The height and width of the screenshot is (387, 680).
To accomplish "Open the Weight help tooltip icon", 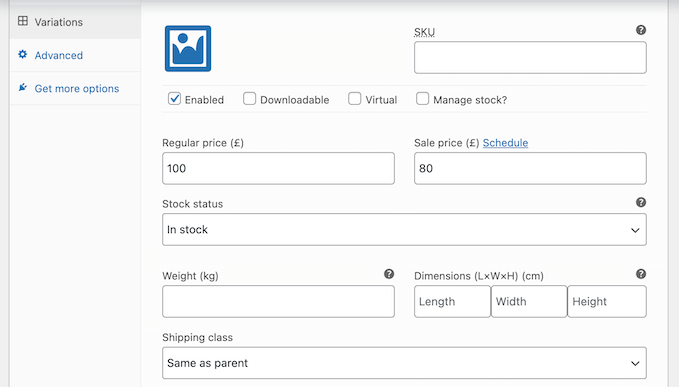I will click(x=389, y=274).
